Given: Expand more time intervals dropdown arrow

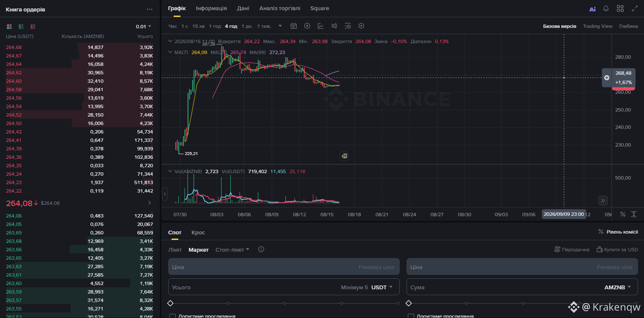Looking at the screenshot, I should tap(280, 26).
